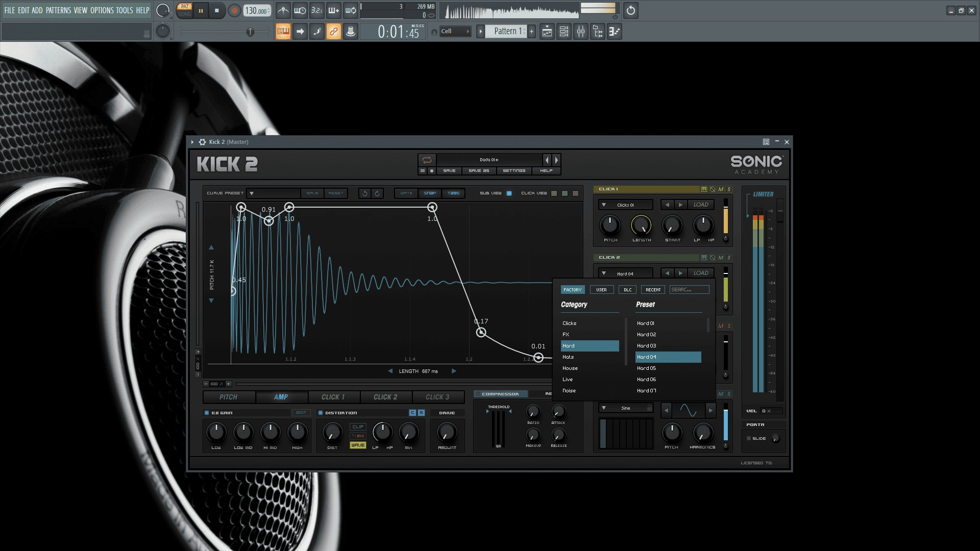Toggle typing keyboard to piano icon
The height and width of the screenshot is (551, 980).
pos(283,32)
